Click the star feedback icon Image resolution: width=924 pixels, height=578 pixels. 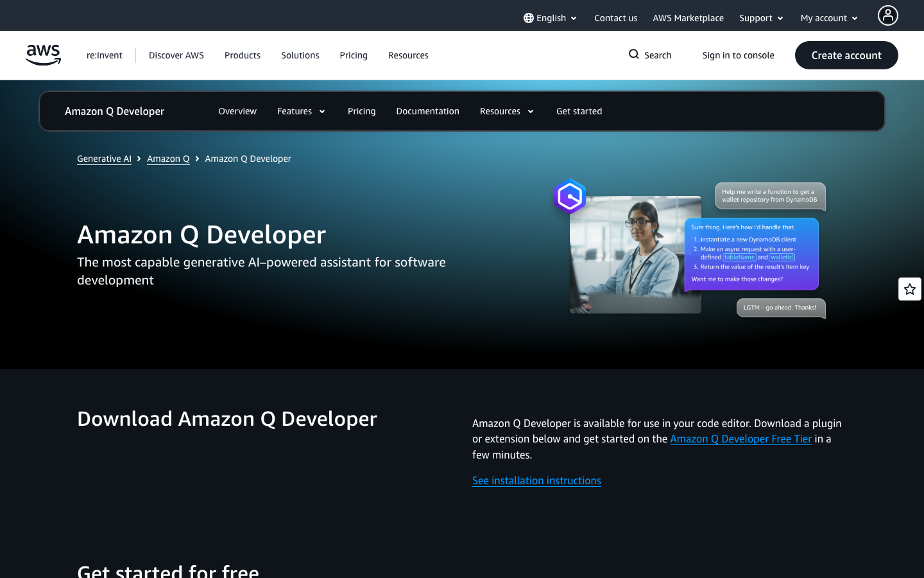910,289
